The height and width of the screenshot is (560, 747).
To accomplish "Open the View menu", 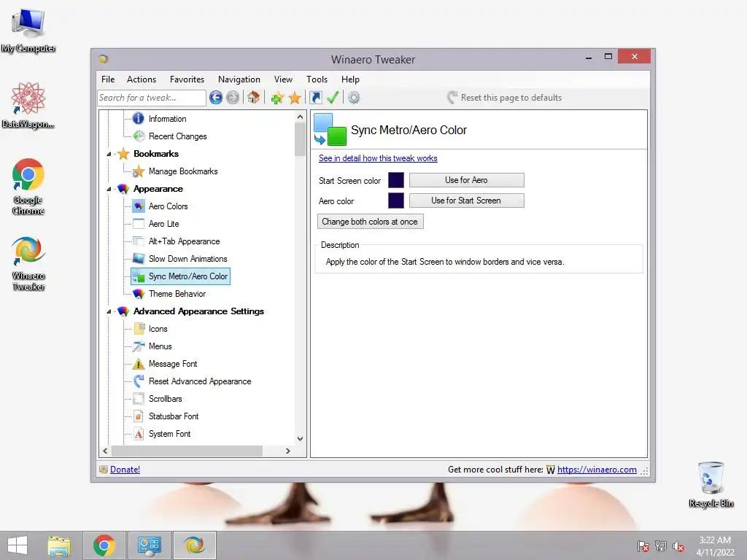I will 283,79.
